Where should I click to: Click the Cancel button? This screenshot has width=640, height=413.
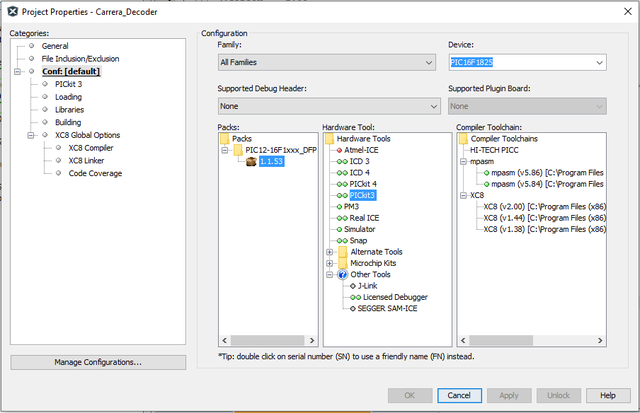459,395
